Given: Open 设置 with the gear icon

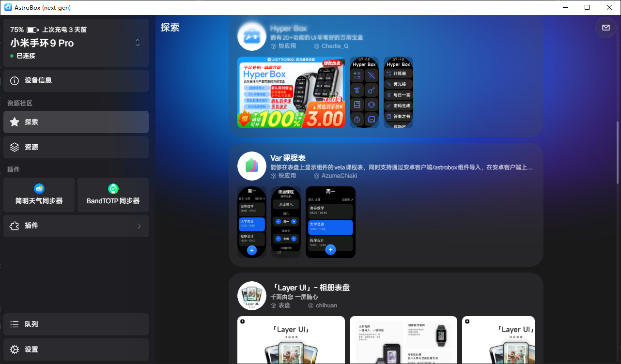Looking at the screenshot, I should coord(76,349).
